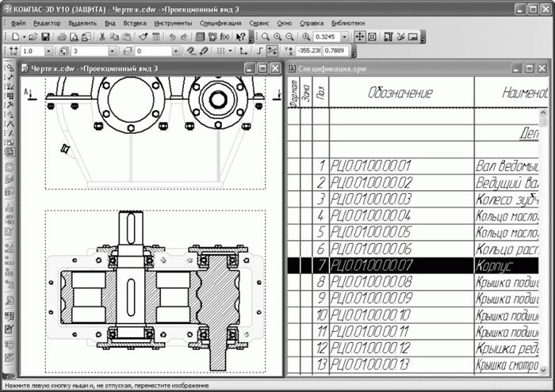Select the highlighted row РЦ0.0100.00.07 Корпус
The width and height of the screenshot is (555, 392).
413,265
